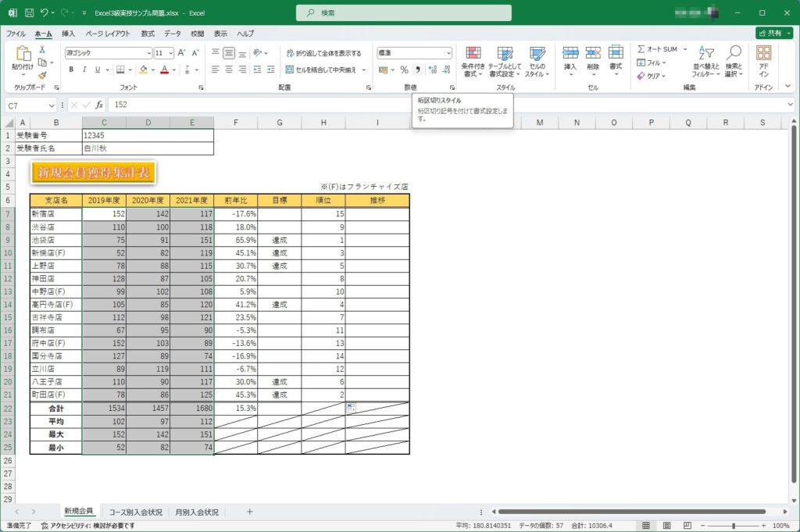Click the percent style icon
800x532 pixels.
click(x=405, y=70)
